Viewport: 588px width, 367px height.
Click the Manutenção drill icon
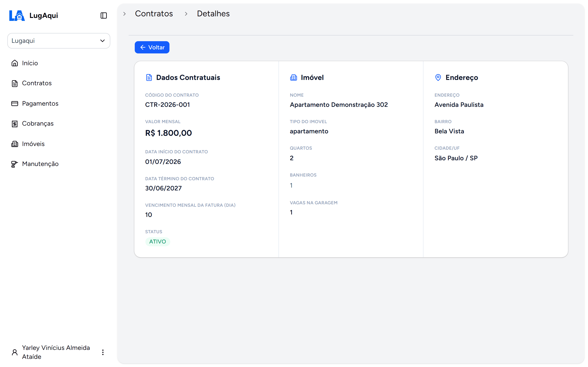point(14,164)
